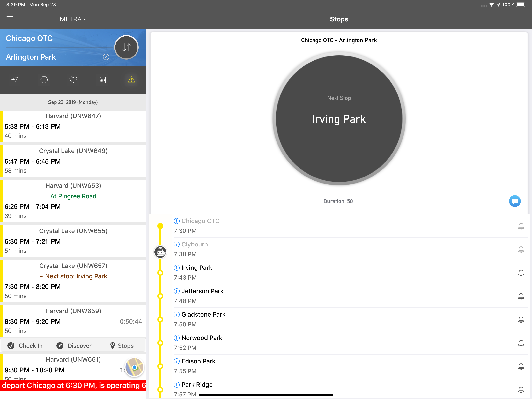Add route to favorites heart icon
532x399 pixels.
click(x=73, y=80)
